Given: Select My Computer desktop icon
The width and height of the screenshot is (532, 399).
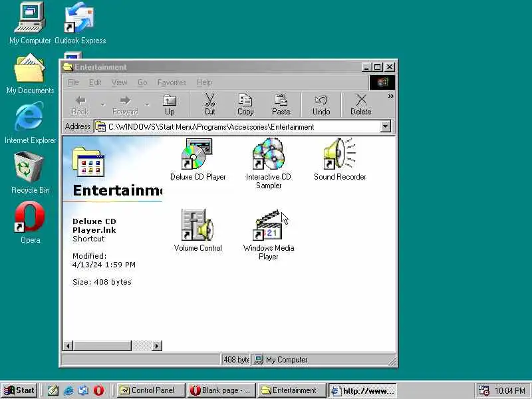Looking at the screenshot, I should [30, 23].
